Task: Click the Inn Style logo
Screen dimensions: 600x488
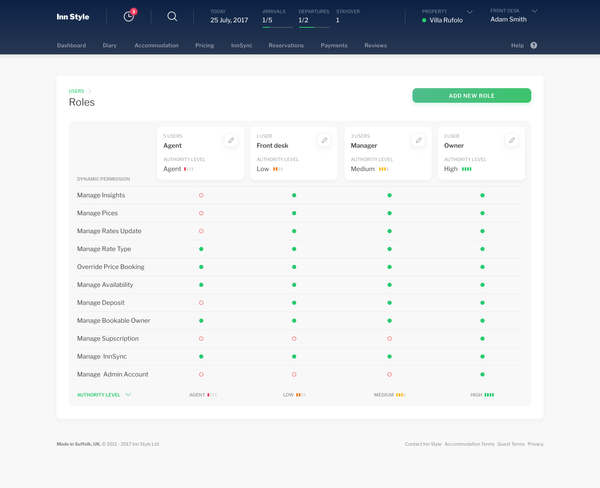Action: pyautogui.click(x=73, y=17)
